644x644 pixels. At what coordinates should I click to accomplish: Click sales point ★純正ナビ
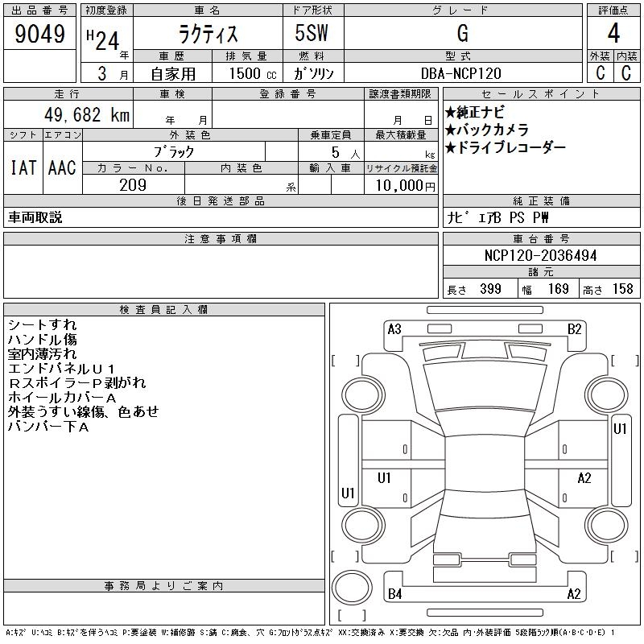tap(474, 113)
